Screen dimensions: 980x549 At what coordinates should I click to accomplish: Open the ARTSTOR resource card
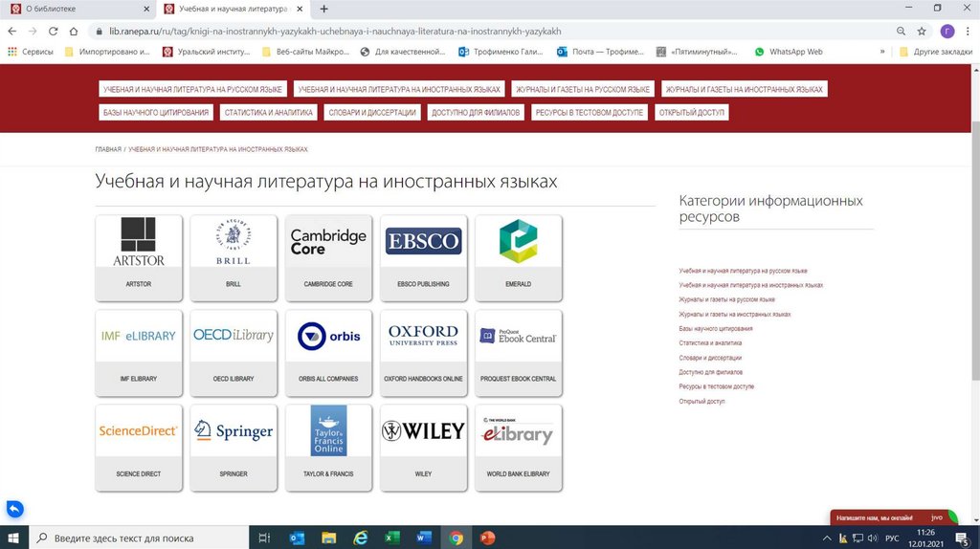139,258
